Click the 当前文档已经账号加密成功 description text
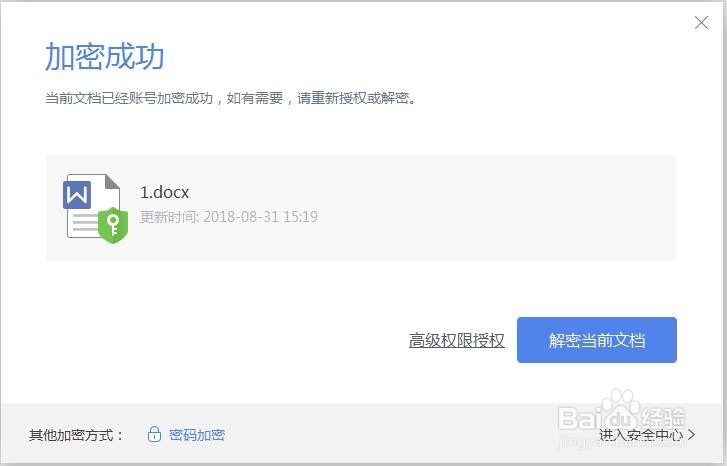 129,98
